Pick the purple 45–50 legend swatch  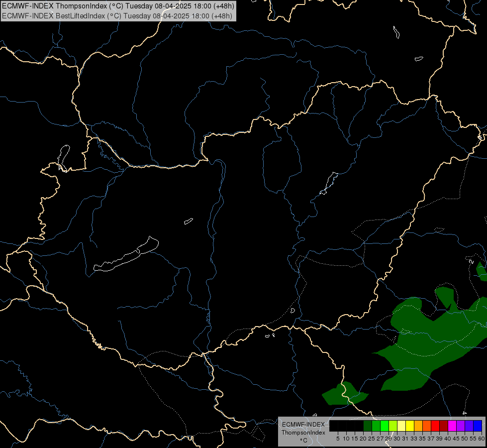click(x=461, y=426)
